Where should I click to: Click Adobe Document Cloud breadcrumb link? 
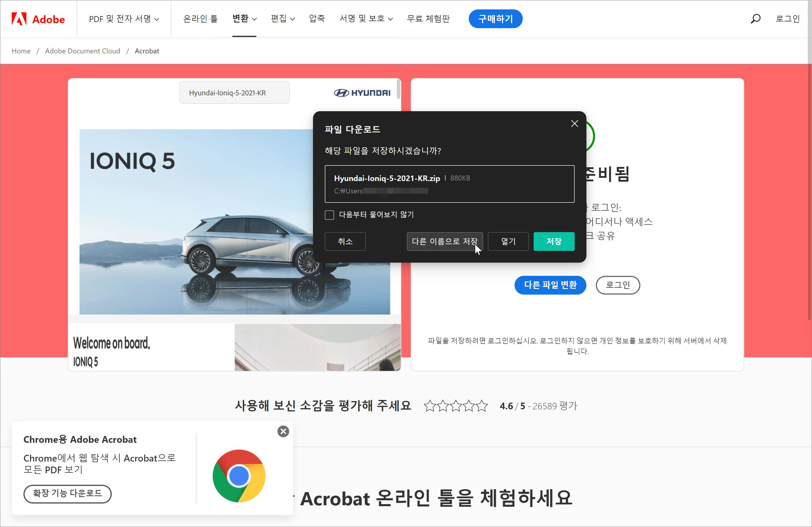pyautogui.click(x=82, y=51)
